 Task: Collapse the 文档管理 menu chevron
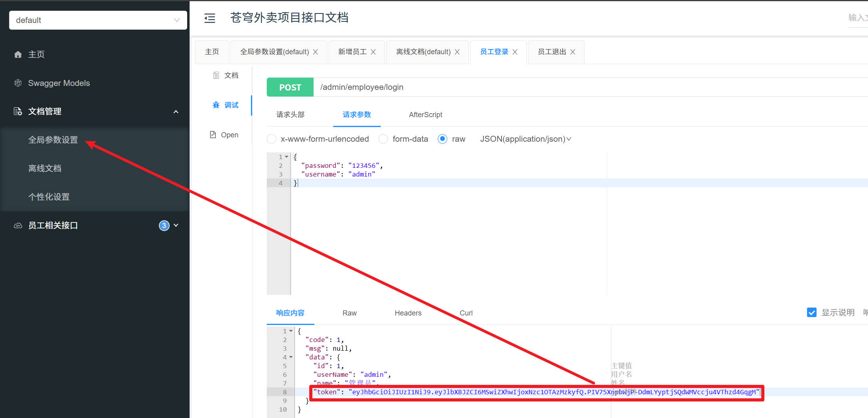click(176, 112)
